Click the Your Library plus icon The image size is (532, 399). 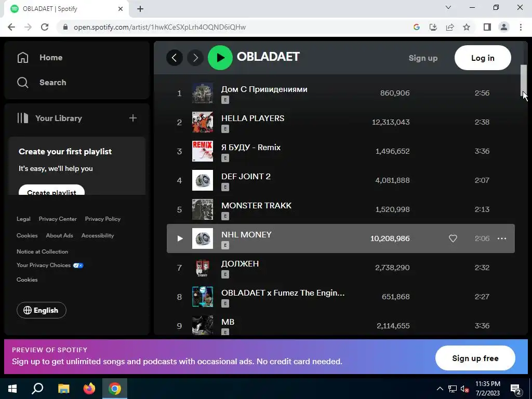[x=132, y=118]
